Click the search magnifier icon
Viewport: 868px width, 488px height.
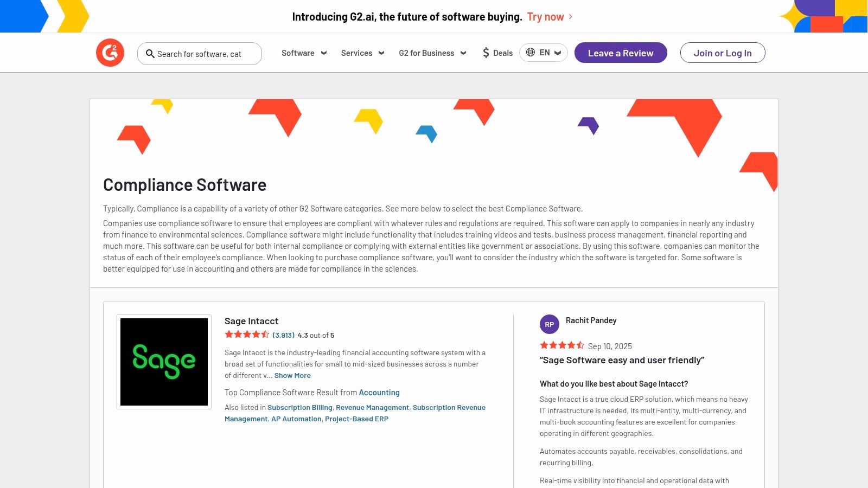point(150,54)
